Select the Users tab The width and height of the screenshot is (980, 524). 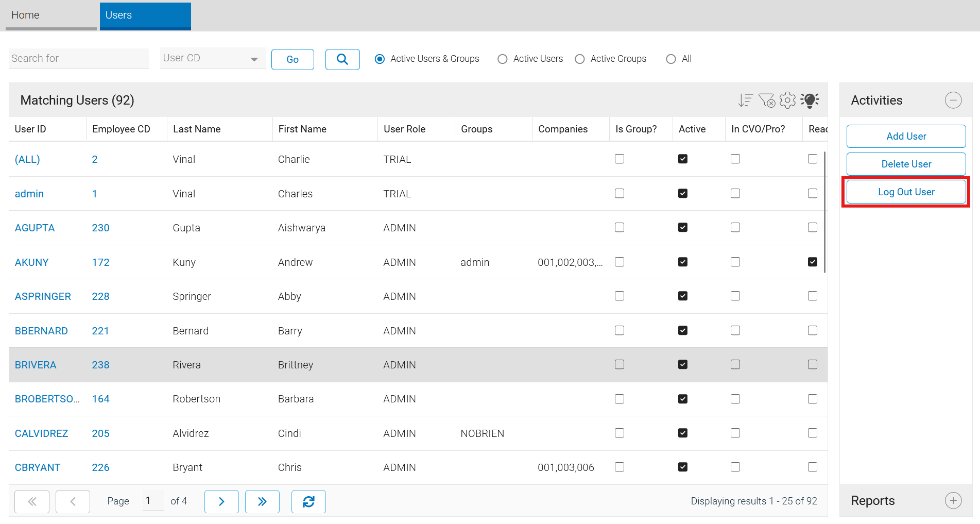pyautogui.click(x=145, y=15)
